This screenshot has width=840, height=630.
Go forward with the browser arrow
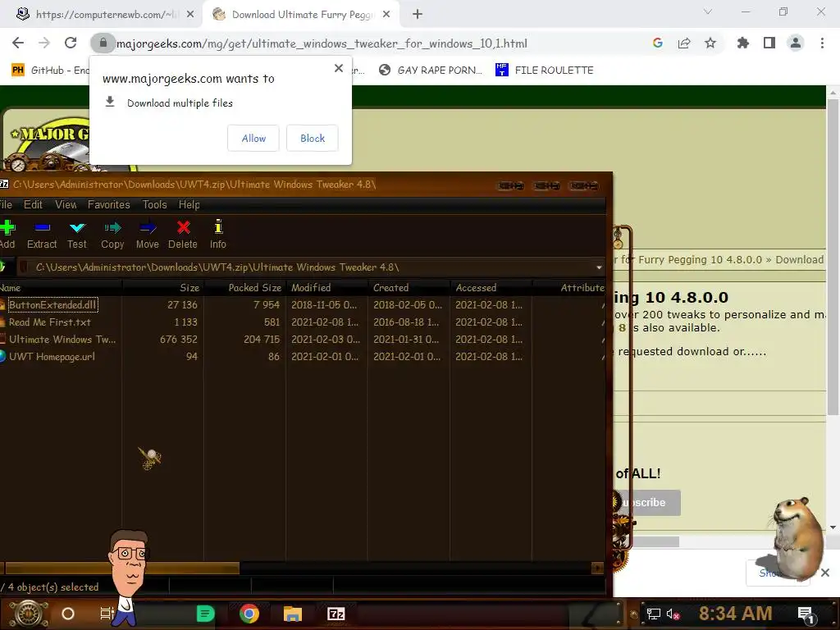point(44,43)
